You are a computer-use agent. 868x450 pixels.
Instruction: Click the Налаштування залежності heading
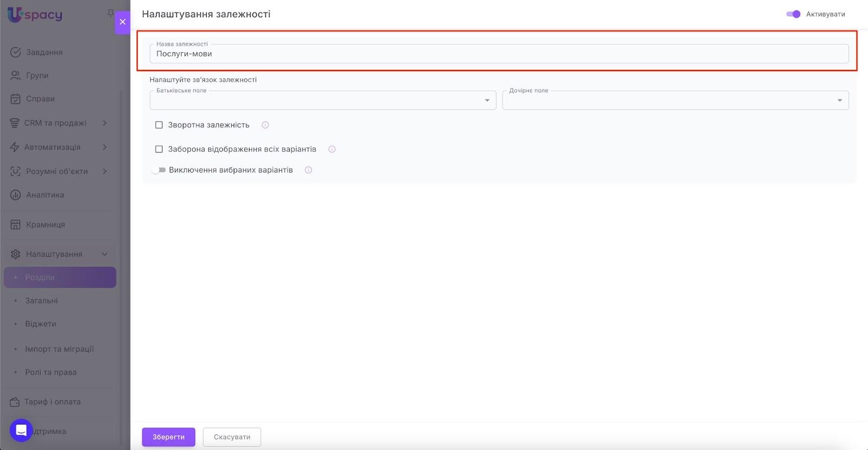pos(206,14)
